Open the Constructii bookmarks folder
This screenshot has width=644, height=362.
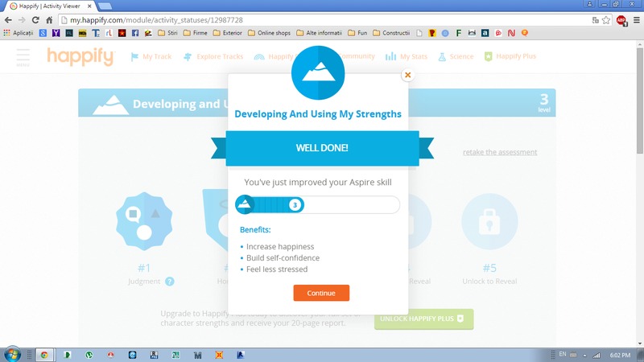[x=391, y=33]
